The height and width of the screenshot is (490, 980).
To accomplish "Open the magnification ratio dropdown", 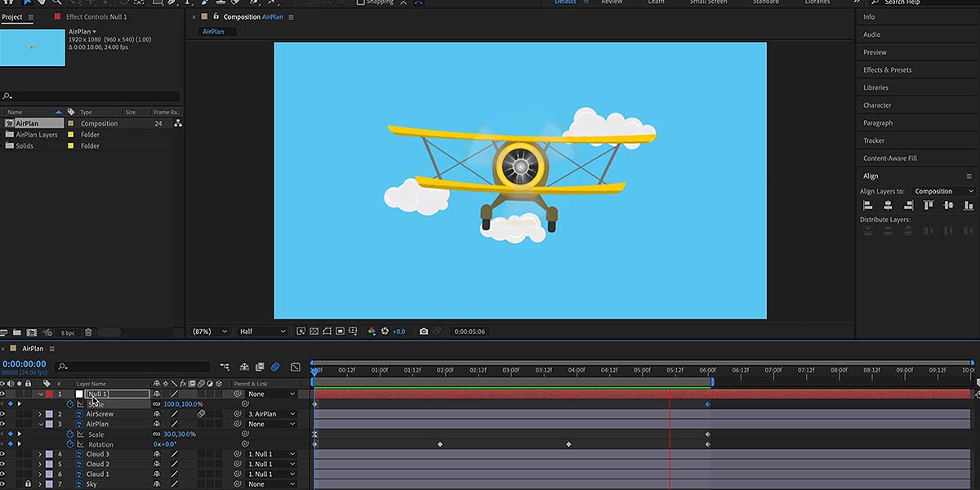I will point(209,332).
